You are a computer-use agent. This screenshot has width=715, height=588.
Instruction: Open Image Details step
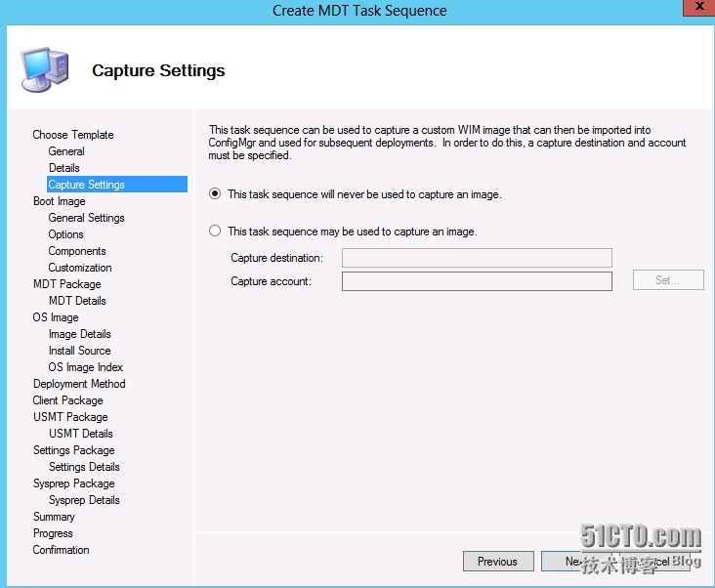click(x=79, y=334)
